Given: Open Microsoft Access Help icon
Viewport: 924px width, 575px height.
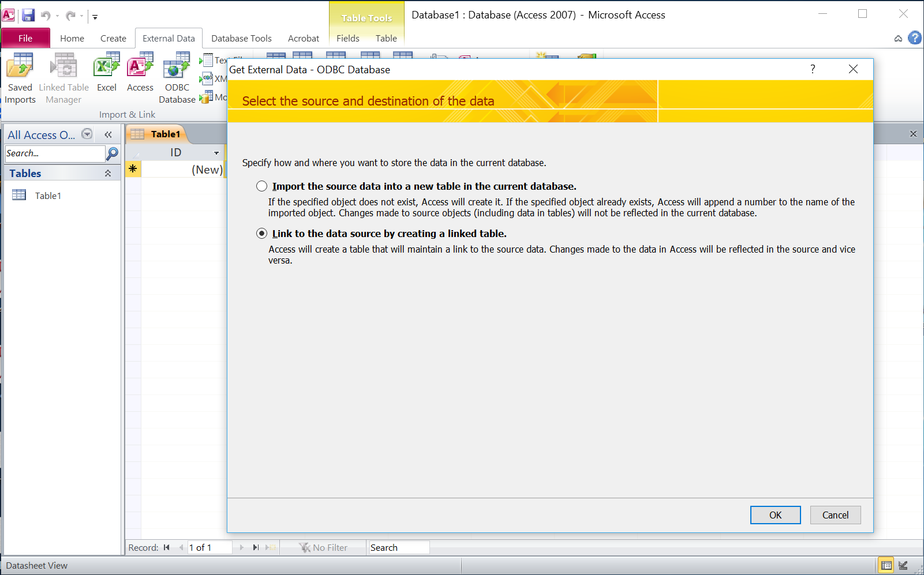Looking at the screenshot, I should 915,38.
